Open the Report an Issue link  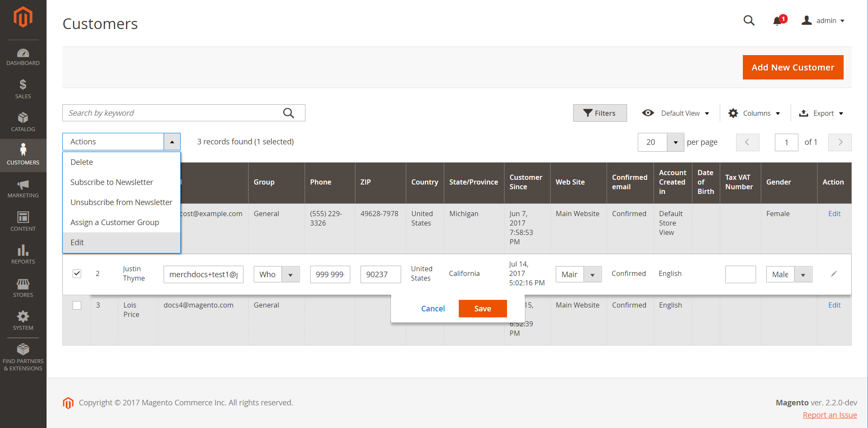click(830, 415)
